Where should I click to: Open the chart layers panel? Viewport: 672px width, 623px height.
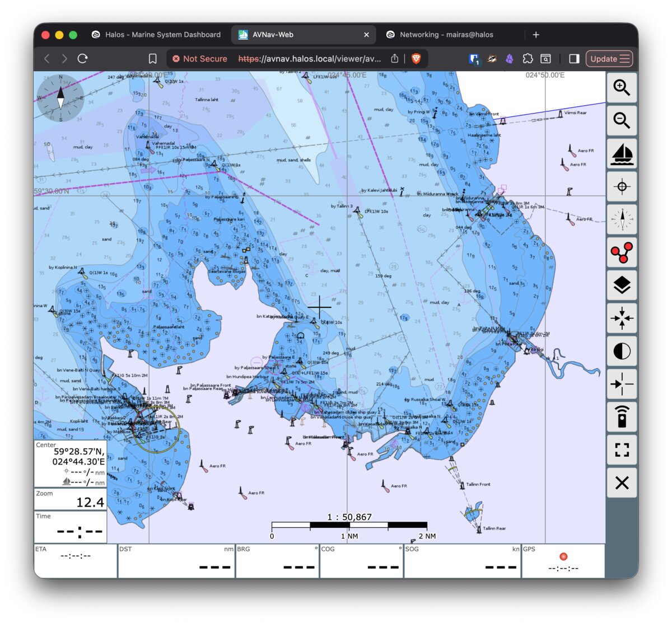(622, 285)
